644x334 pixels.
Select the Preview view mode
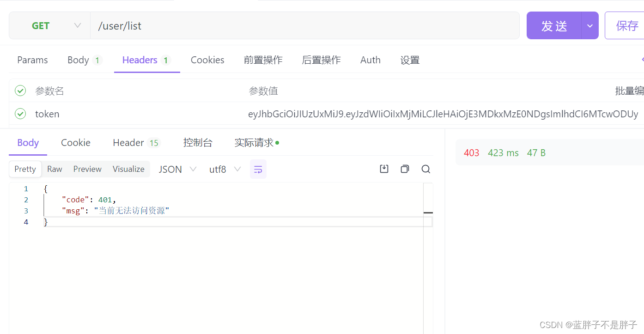87,169
